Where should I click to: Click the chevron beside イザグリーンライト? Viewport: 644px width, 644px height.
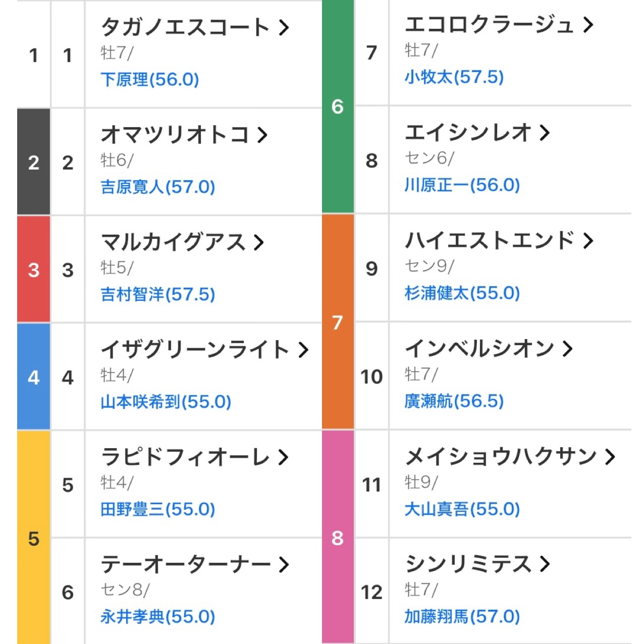303,350
